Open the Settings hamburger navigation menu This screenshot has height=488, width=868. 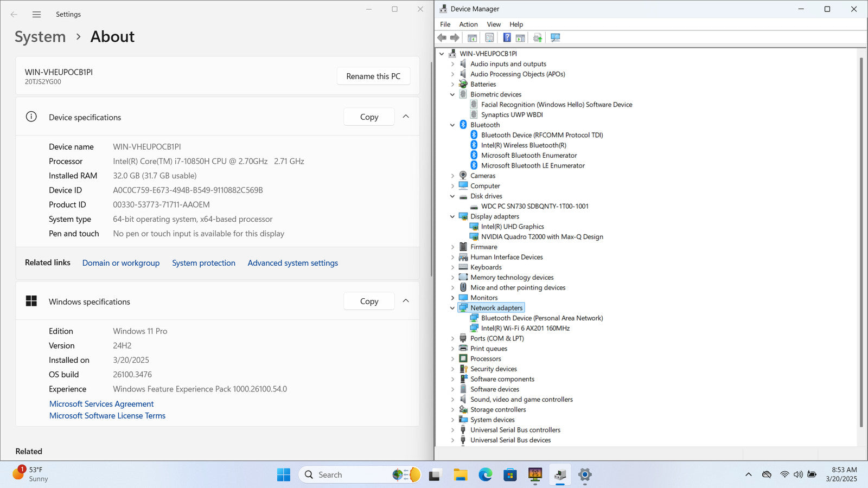point(36,15)
